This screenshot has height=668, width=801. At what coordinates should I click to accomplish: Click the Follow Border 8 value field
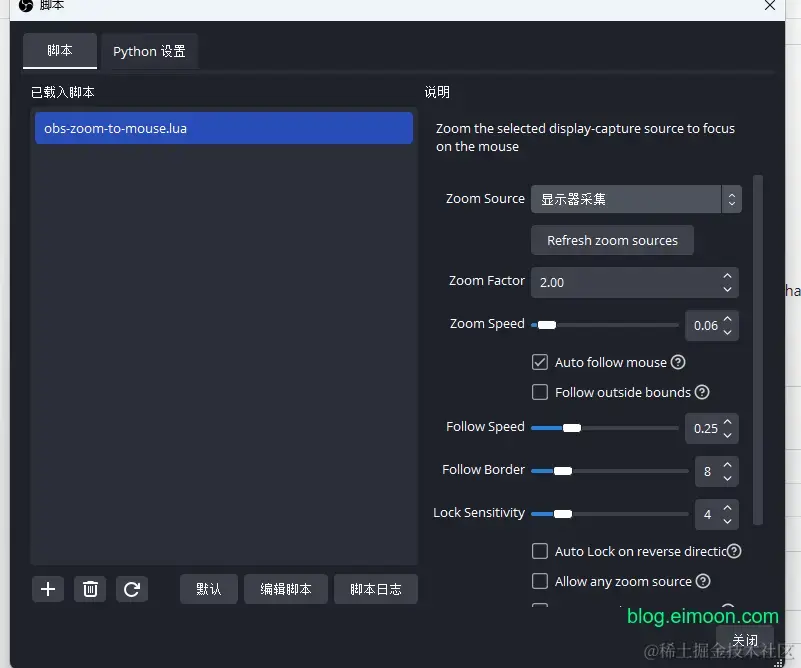pyautogui.click(x=717, y=471)
